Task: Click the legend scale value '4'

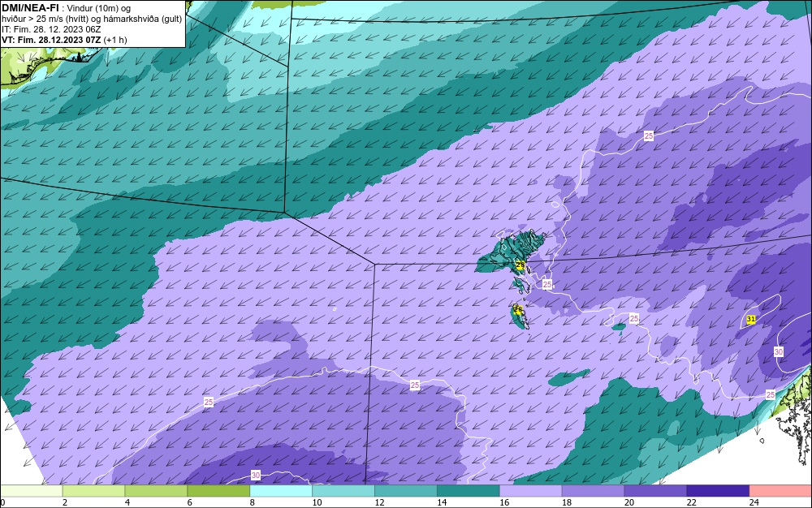Action: point(127,502)
